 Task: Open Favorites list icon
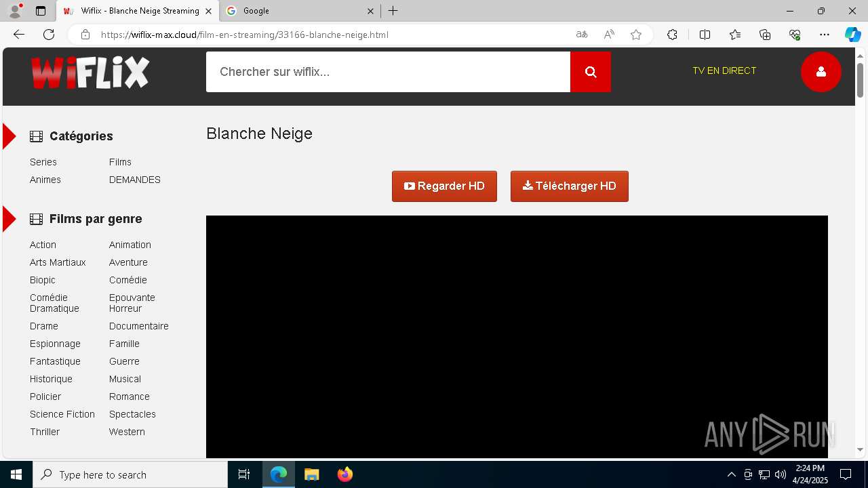(735, 35)
